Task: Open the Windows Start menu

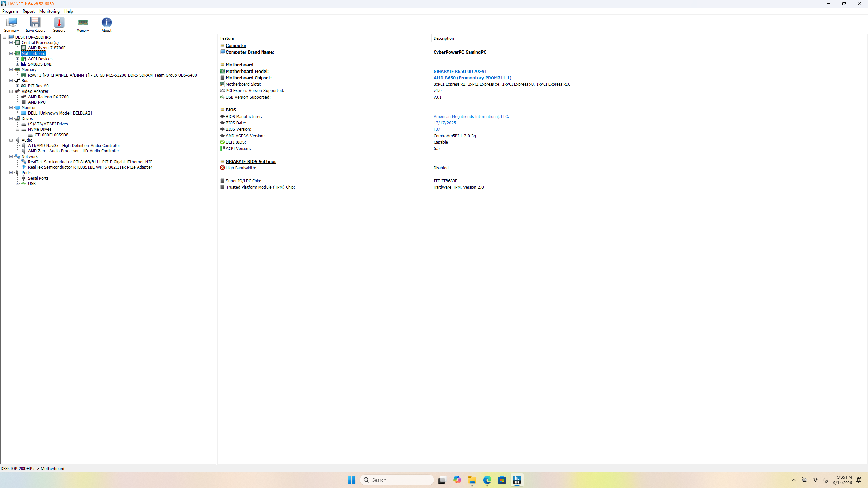Action: coord(351,480)
